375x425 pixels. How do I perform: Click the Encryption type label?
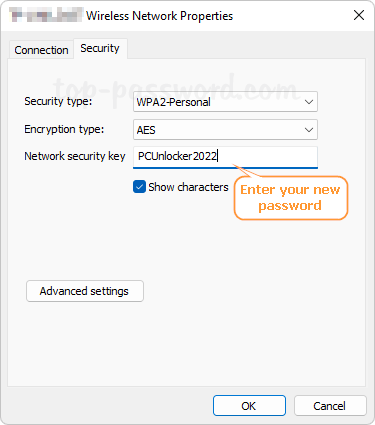coord(64,129)
